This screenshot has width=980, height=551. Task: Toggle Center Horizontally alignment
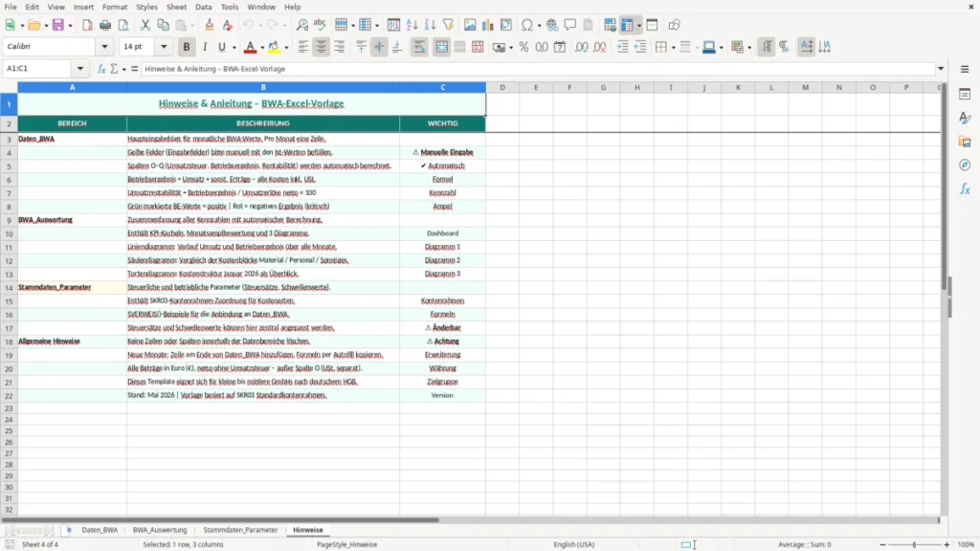point(322,47)
